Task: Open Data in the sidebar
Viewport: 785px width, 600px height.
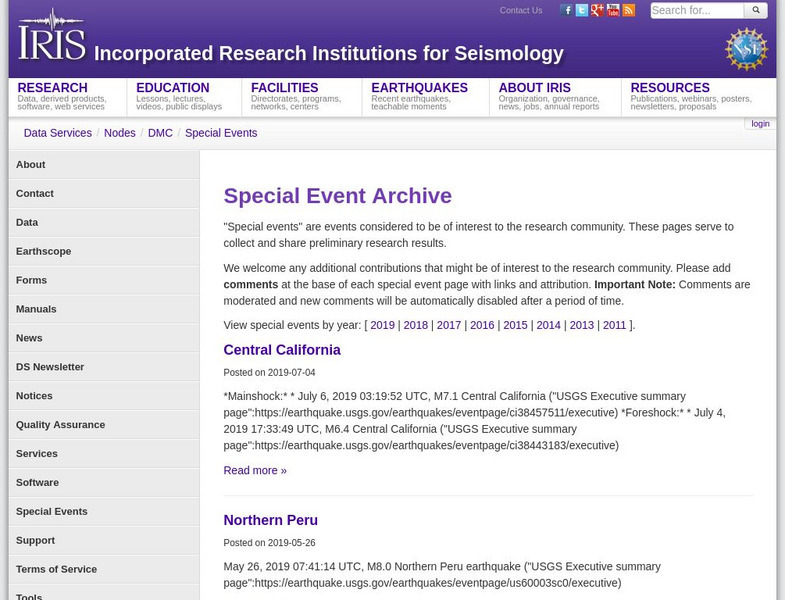Action: point(104,222)
